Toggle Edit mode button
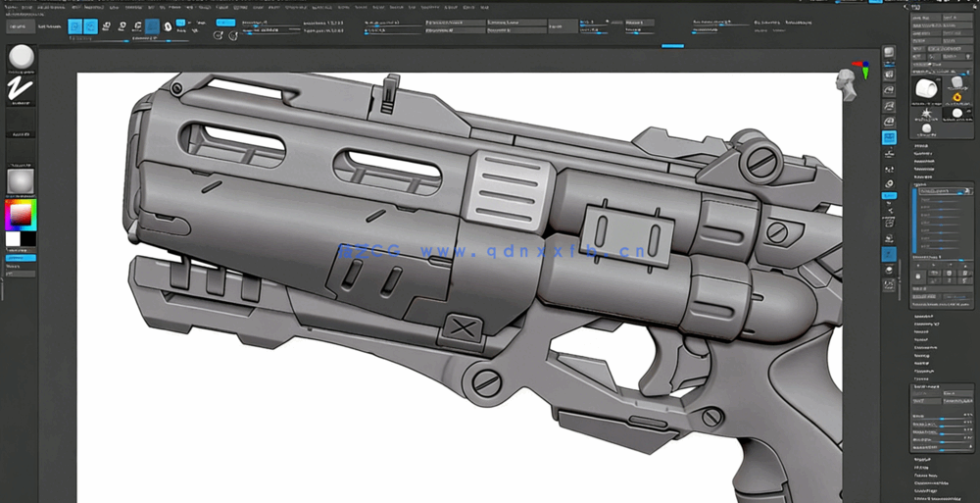 pyautogui.click(x=75, y=27)
